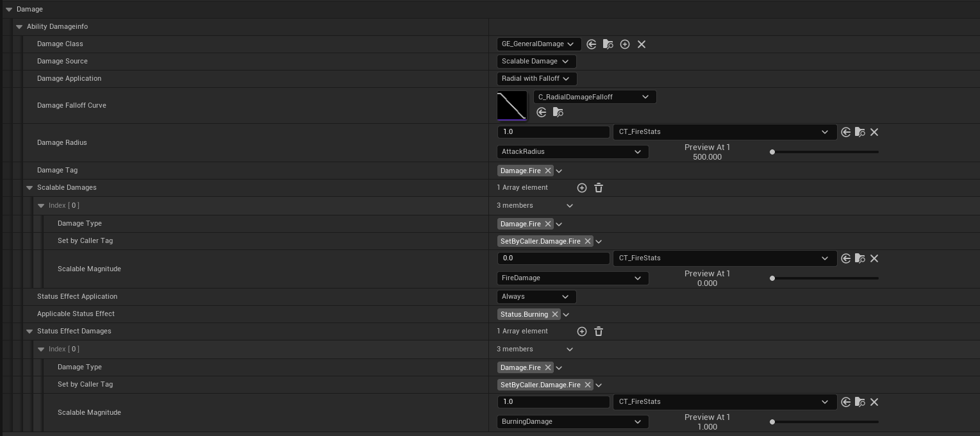980x436 pixels.
Task: Select the Applicable Status Effect label
Action: tap(76, 314)
